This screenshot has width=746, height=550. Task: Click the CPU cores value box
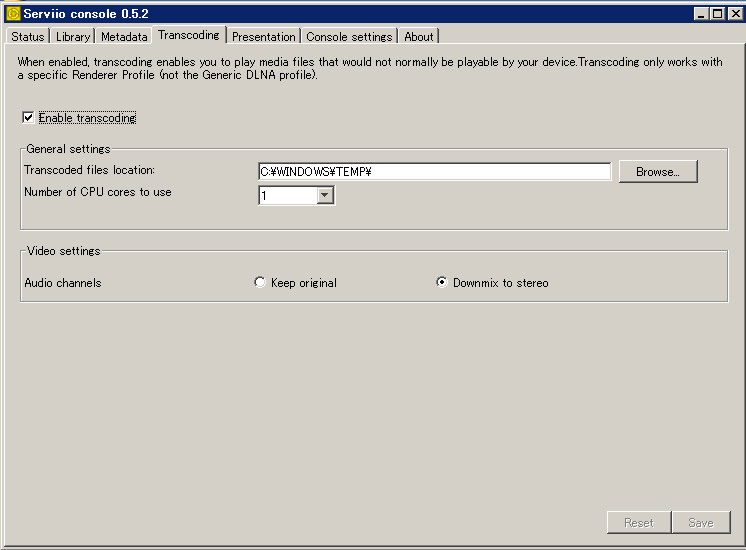287,196
